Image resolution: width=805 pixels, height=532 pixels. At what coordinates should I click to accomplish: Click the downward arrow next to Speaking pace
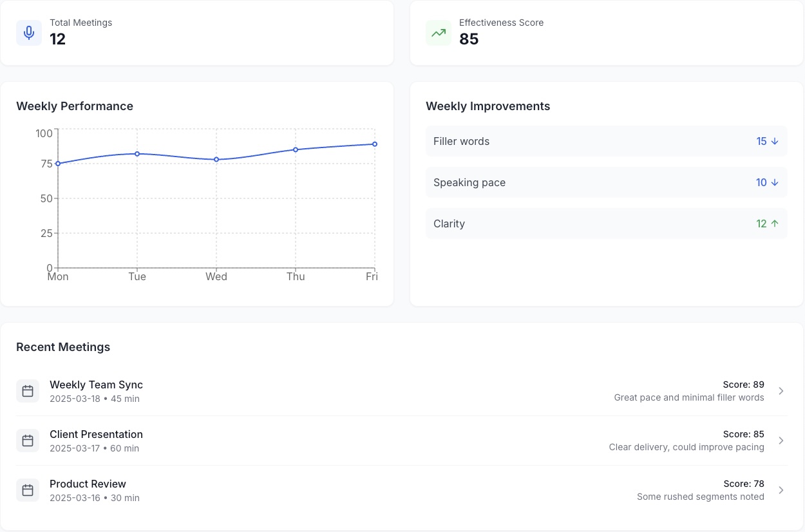775,182
